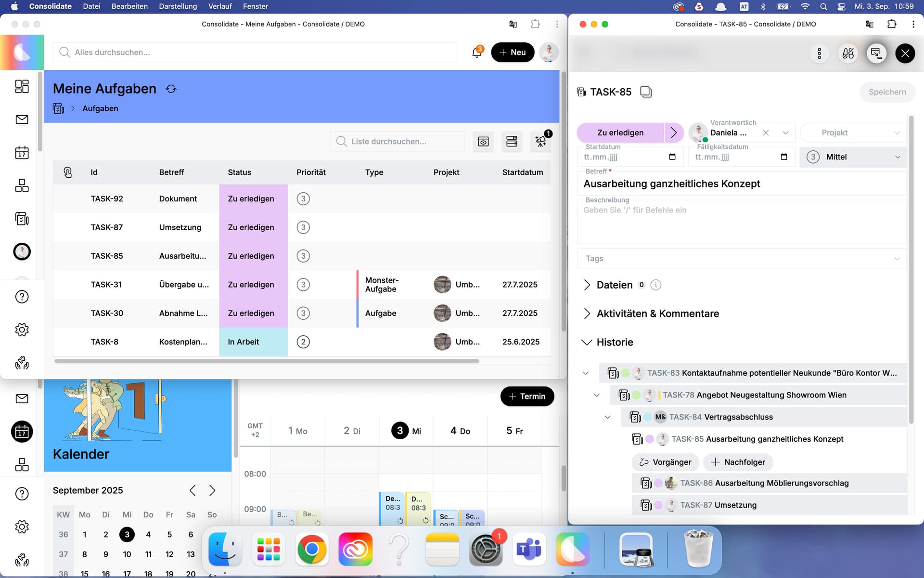
Task: Click the Alles durchsuchen search field
Action: point(255,52)
